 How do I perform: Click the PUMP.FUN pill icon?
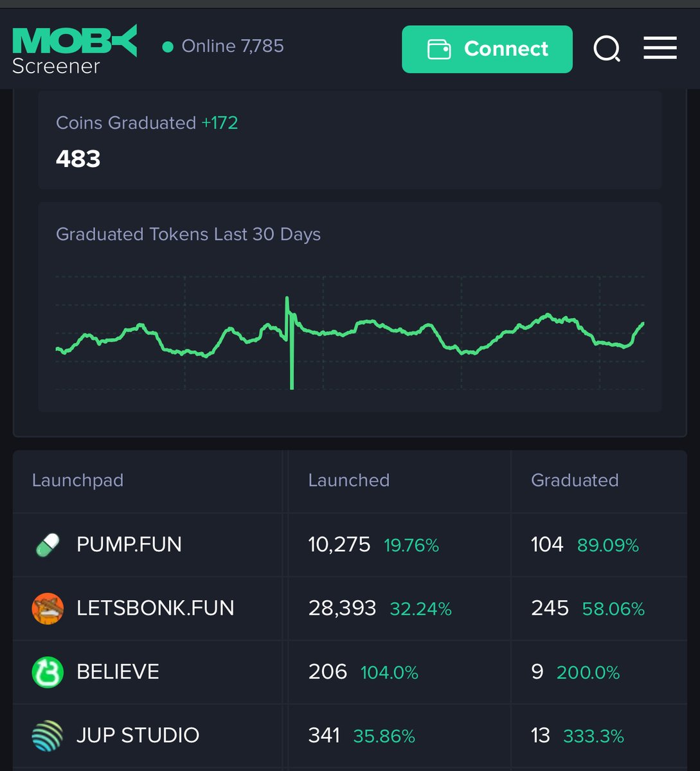pos(48,545)
